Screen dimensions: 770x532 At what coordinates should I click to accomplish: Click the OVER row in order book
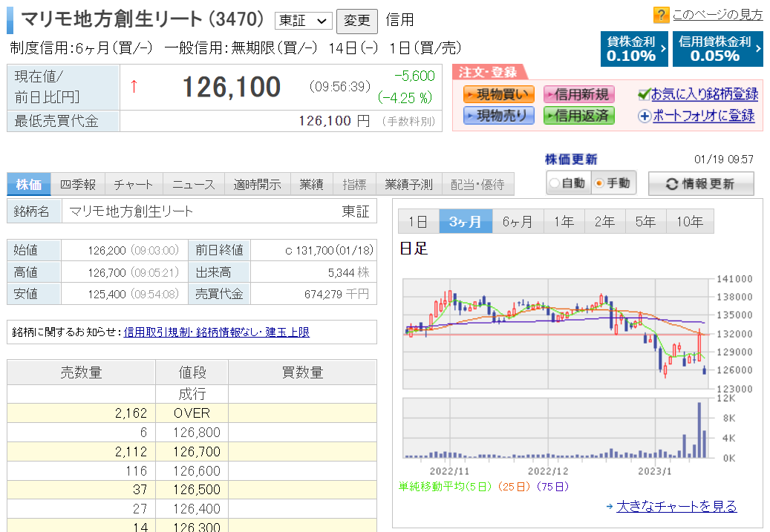tap(192, 413)
